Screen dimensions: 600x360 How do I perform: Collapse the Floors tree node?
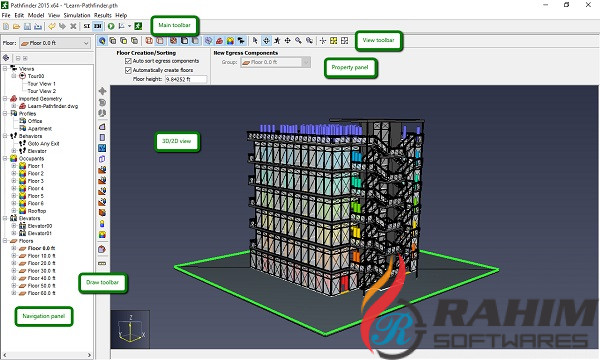(x=5, y=241)
